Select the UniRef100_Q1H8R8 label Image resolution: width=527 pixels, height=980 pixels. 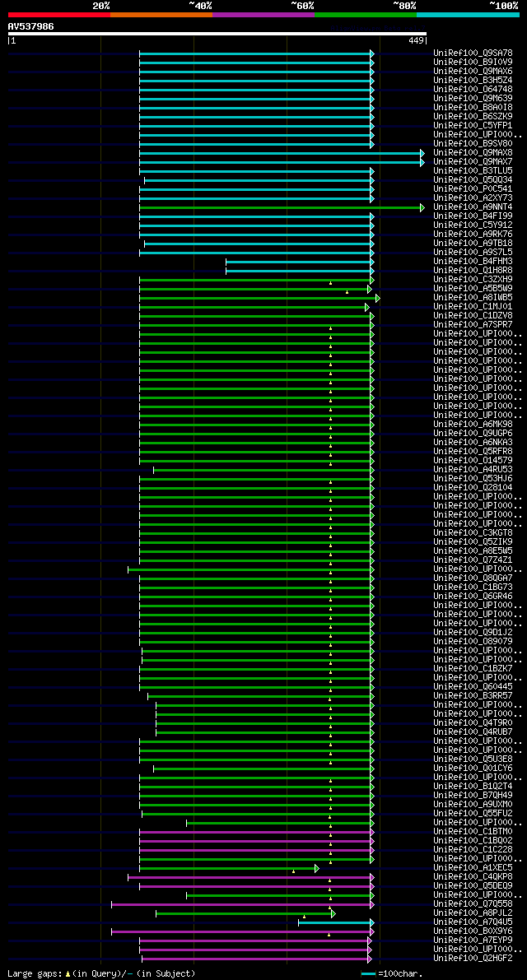tap(473, 271)
